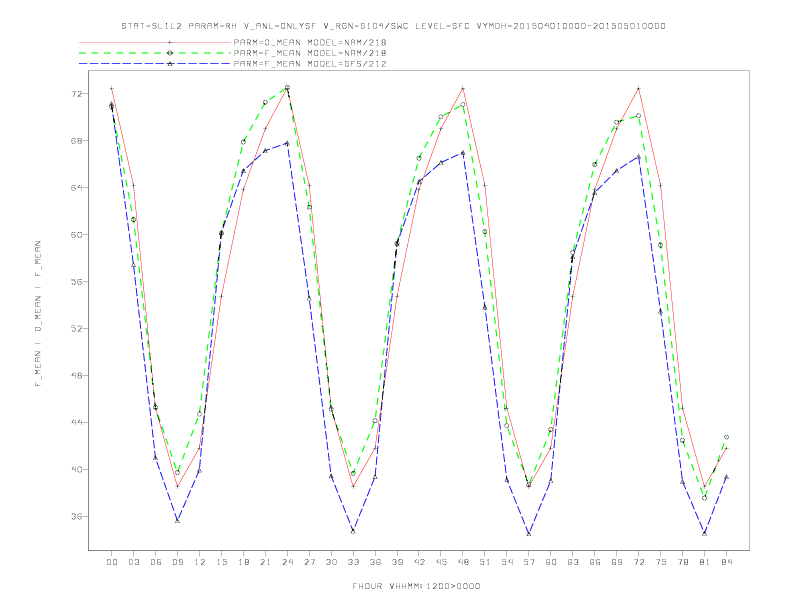The height and width of the screenshot is (612, 792).
Task: Click x-axis tick label 15
Action: click(x=221, y=562)
